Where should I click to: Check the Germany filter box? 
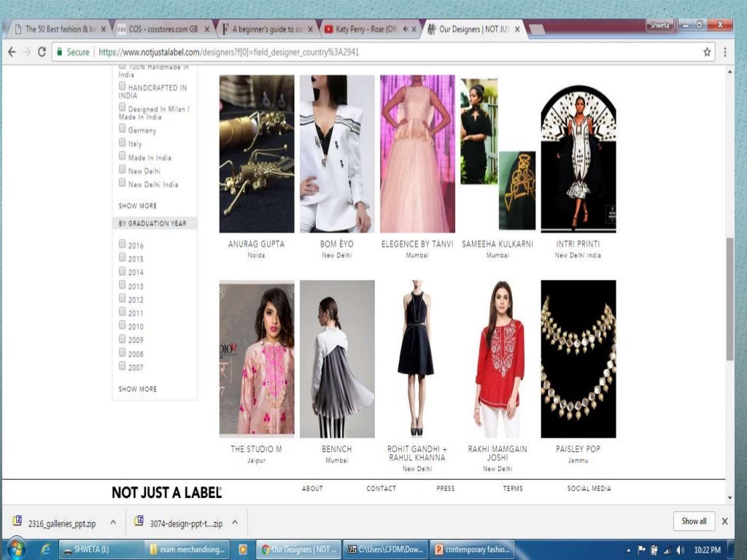(123, 128)
